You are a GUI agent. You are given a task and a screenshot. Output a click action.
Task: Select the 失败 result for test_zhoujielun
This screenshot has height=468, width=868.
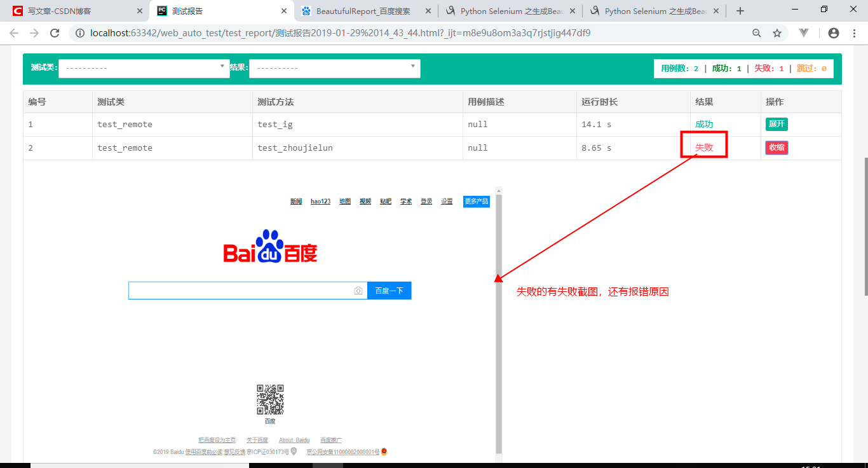point(704,148)
